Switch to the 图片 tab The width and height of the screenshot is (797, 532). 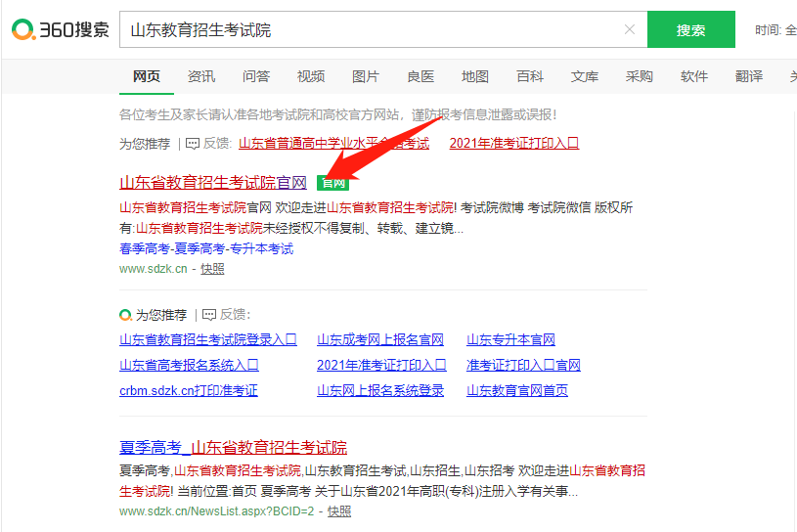(x=366, y=76)
